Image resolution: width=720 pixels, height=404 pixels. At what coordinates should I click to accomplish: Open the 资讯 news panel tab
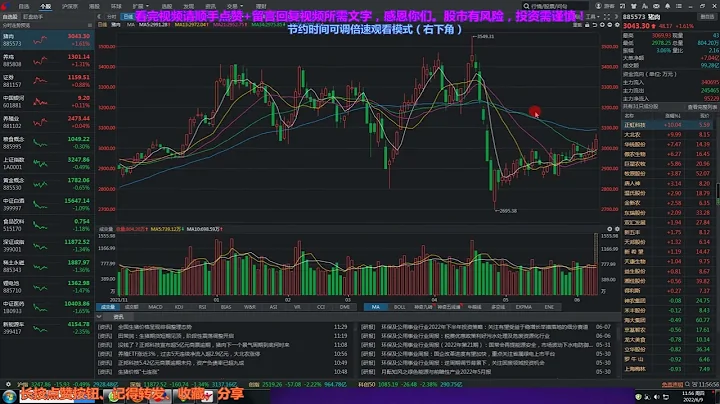118,317
